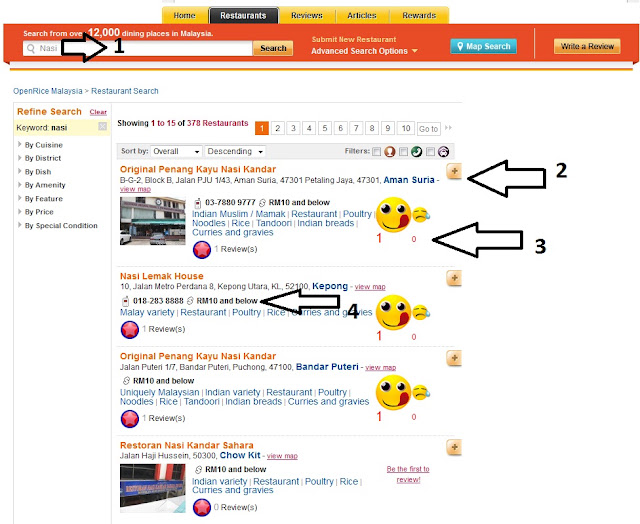Click plus icon for Bandar Puteri Nasi Kandar
This screenshot has height=524, width=640.
pyautogui.click(x=454, y=358)
